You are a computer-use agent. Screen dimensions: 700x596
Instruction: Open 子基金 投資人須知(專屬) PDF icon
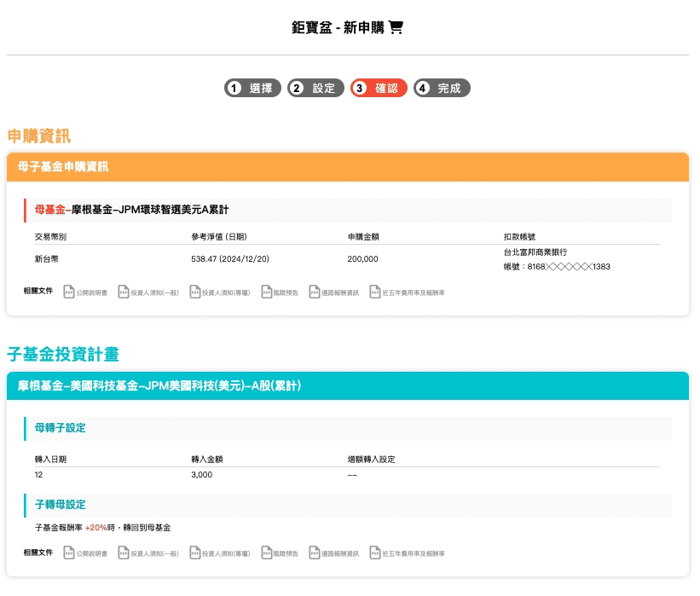195,553
